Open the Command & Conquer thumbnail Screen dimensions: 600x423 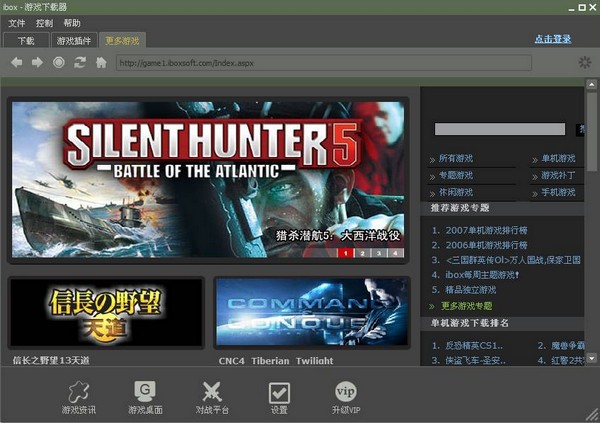coord(312,312)
